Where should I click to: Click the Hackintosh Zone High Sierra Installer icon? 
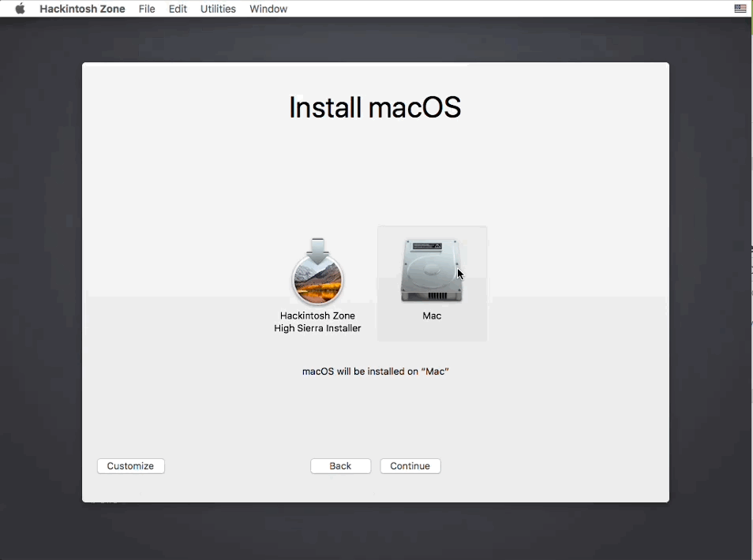click(x=317, y=271)
